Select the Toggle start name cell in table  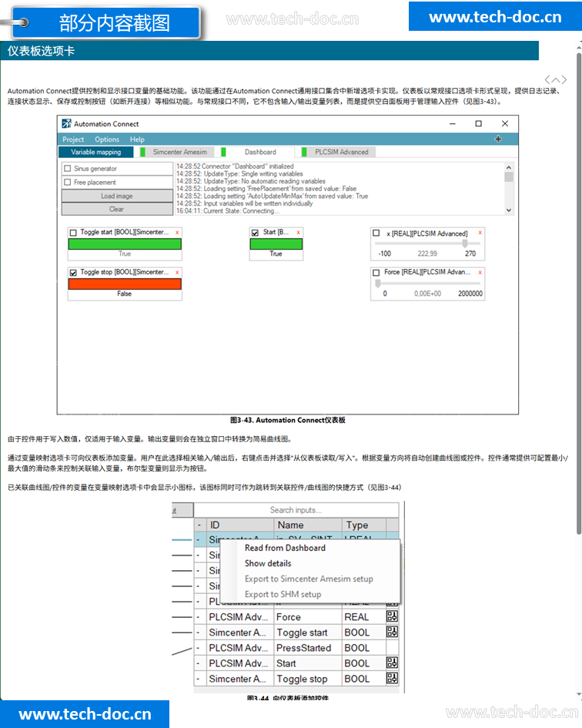click(308, 632)
